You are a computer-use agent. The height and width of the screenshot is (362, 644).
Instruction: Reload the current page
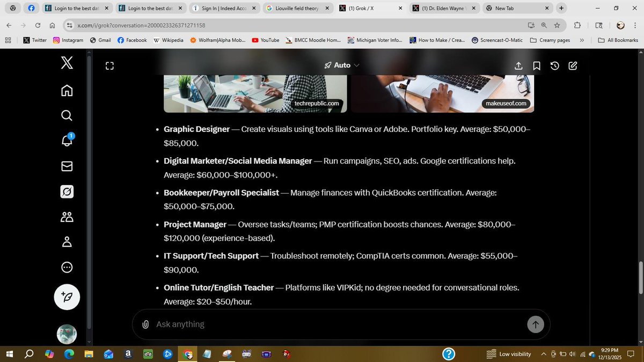click(x=38, y=25)
